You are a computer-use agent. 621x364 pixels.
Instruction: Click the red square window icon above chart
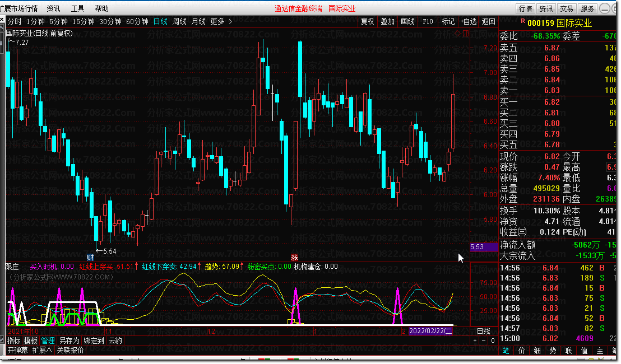[466, 34]
